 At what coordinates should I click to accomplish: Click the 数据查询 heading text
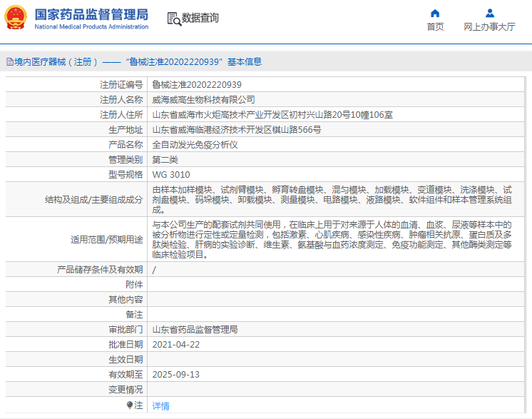[x=200, y=19]
